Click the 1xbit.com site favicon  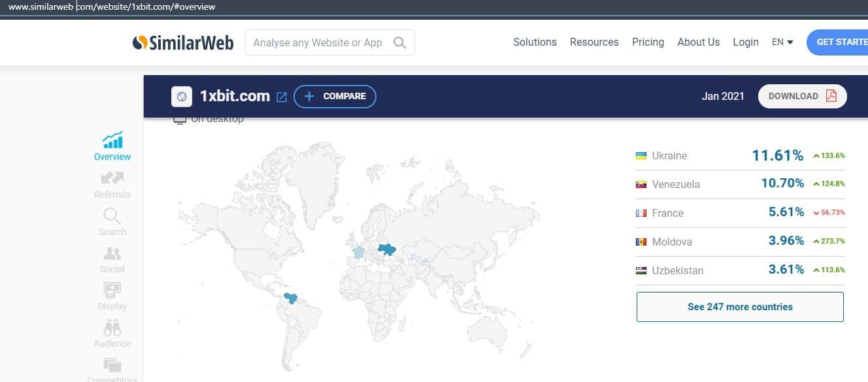coord(182,97)
